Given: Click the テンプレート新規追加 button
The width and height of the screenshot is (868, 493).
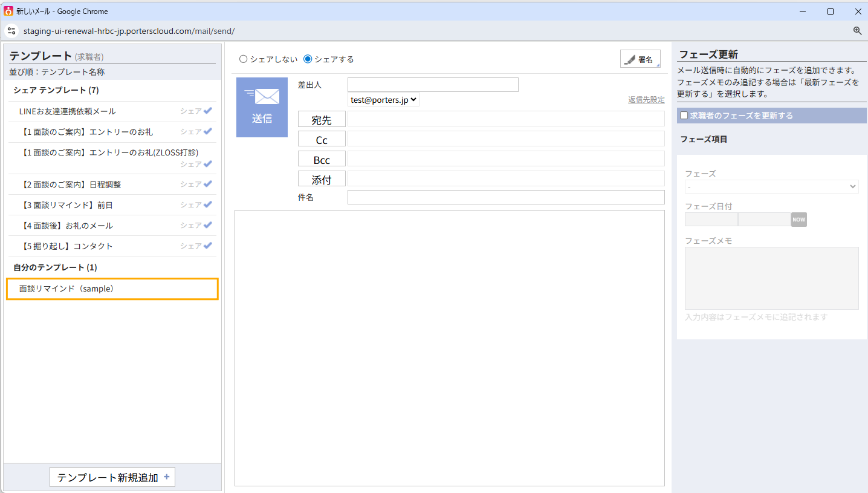Looking at the screenshot, I should [x=112, y=477].
